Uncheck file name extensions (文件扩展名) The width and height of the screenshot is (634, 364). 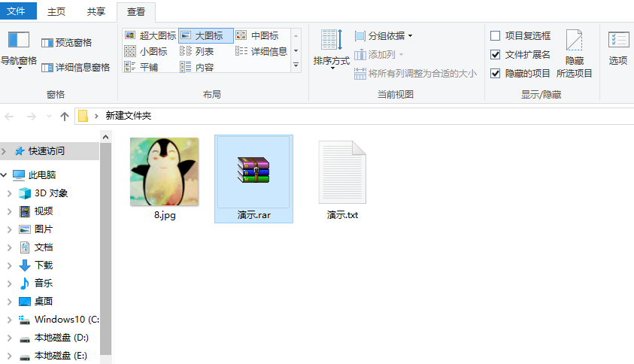click(495, 54)
